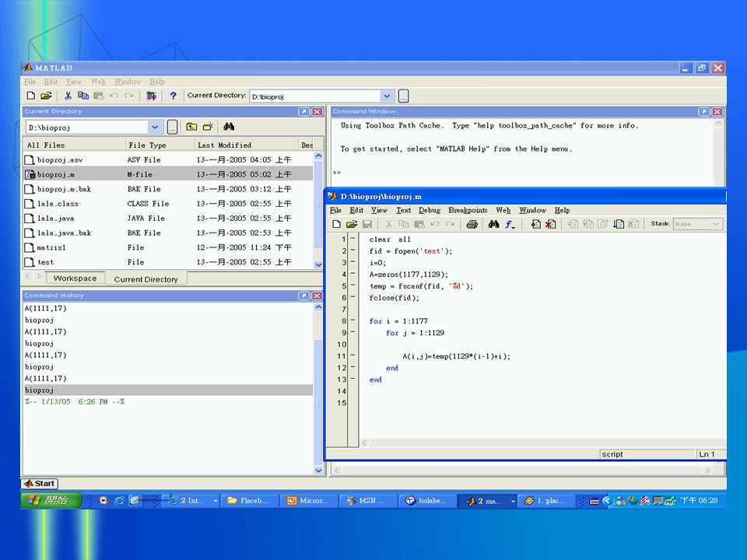The height and width of the screenshot is (560, 747).
Task: Click Copy icon in MATLAB main toolbar
Action: (x=83, y=96)
